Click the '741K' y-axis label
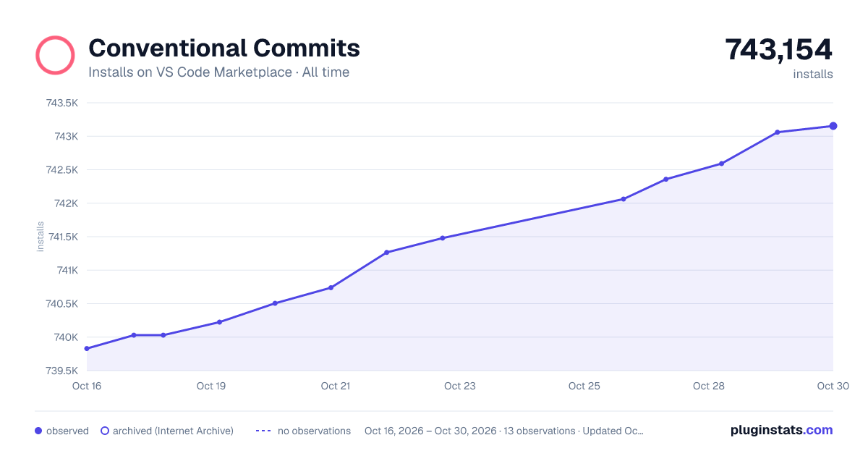 [66, 270]
